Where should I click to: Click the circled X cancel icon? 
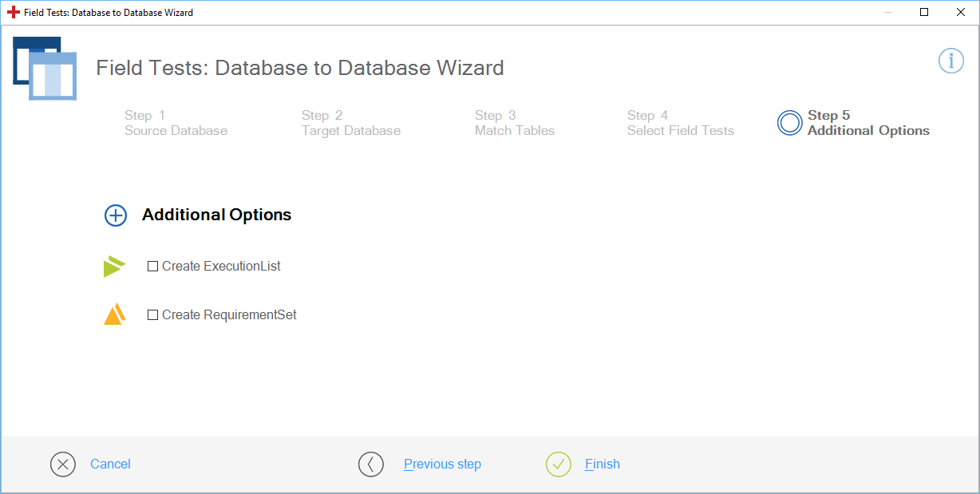[63, 464]
